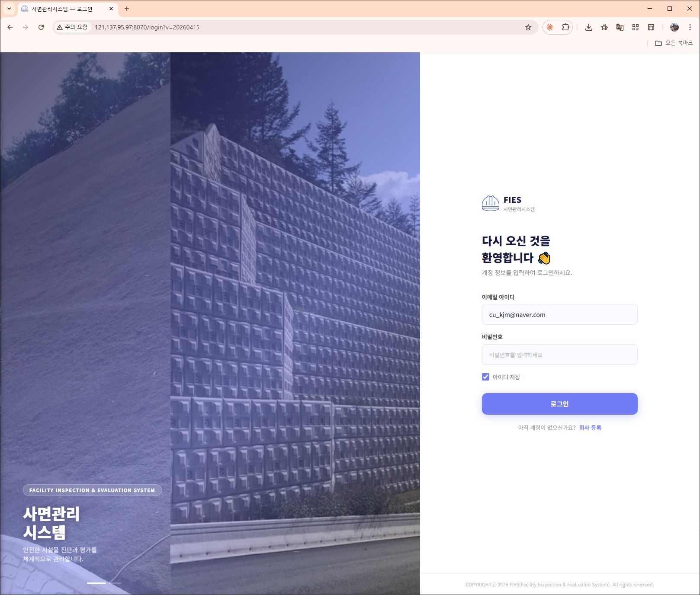
Task: Click the 로그인 button
Action: pyautogui.click(x=559, y=404)
